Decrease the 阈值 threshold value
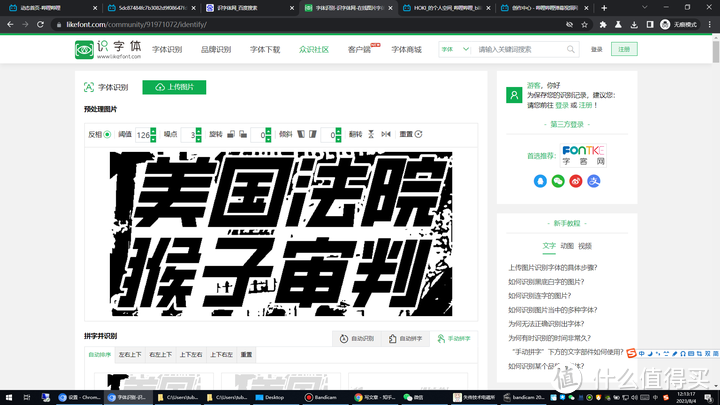The height and width of the screenshot is (405, 720). click(153, 138)
